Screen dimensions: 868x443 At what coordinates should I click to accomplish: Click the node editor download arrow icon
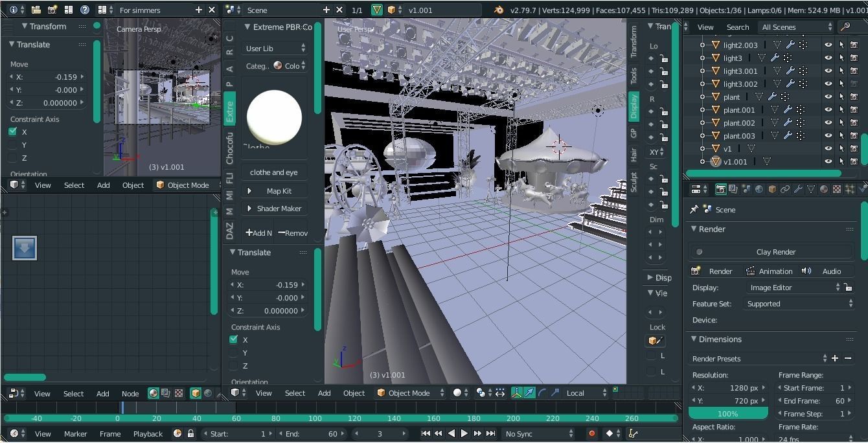click(25, 247)
